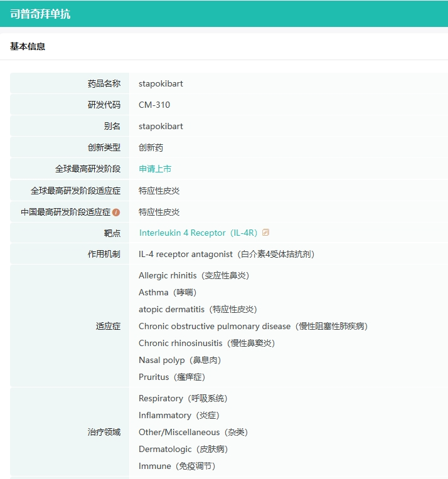The height and width of the screenshot is (479, 448).
Task: Click Pruritus (瘙痒症) indication
Action: coord(172,377)
